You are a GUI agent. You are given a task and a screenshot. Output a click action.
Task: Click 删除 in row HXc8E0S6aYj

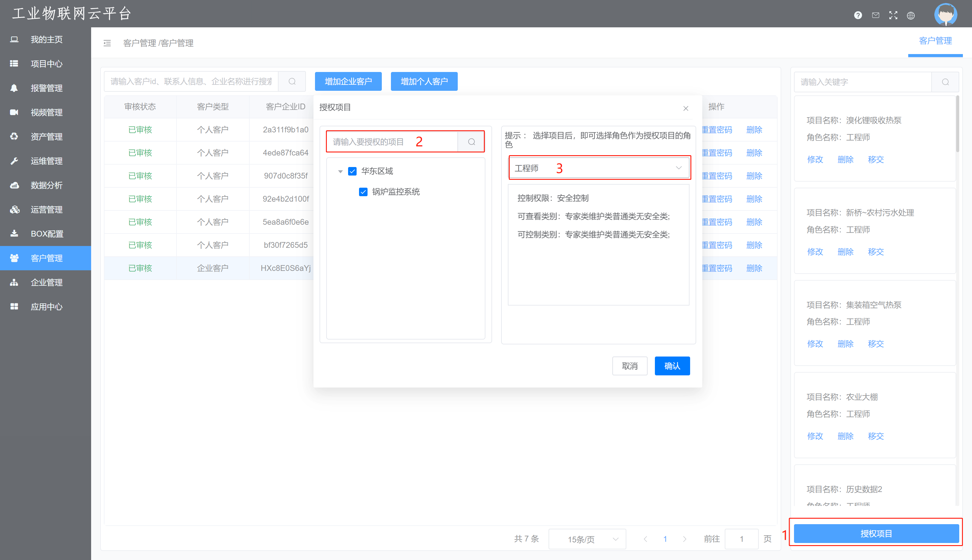(754, 268)
